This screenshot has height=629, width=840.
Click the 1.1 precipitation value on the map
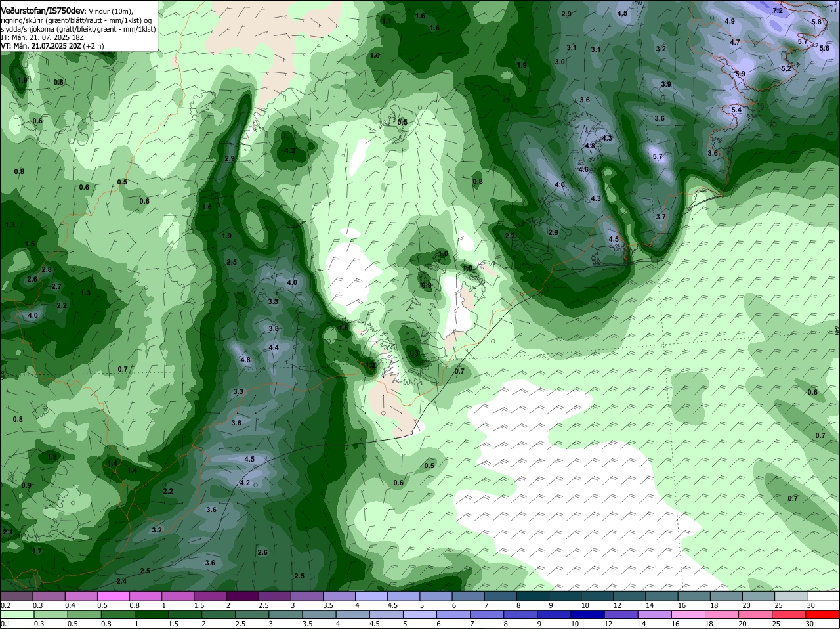click(387, 21)
